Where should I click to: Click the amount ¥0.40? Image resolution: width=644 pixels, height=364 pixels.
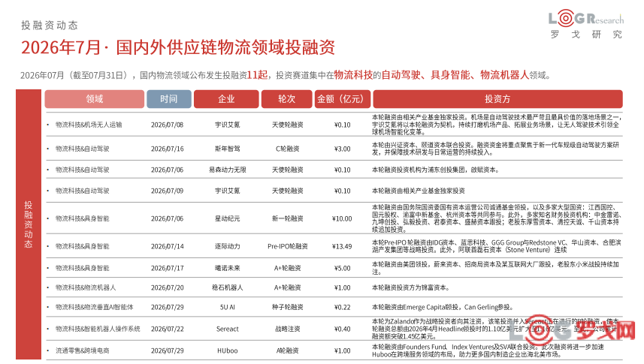click(x=343, y=329)
